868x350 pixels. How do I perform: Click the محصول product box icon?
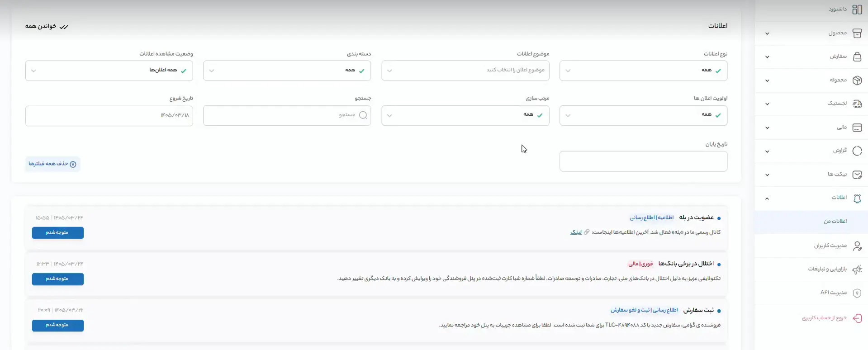coord(857,33)
